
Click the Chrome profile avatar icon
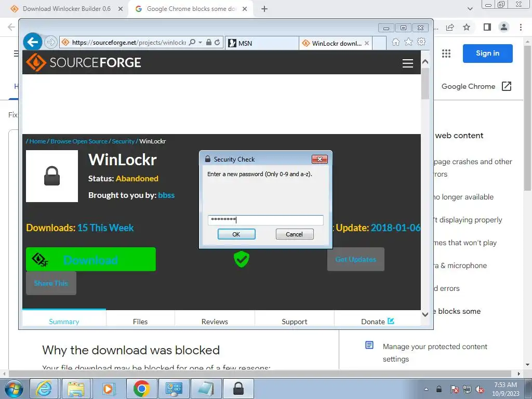[x=504, y=27]
